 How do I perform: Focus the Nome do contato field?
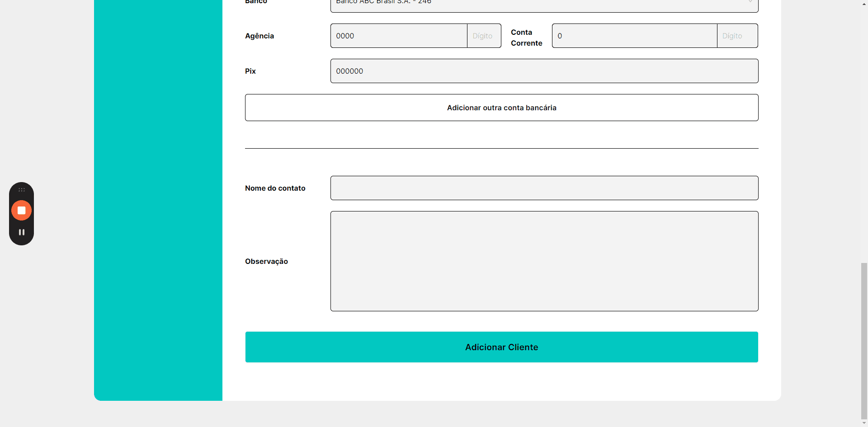click(x=544, y=188)
